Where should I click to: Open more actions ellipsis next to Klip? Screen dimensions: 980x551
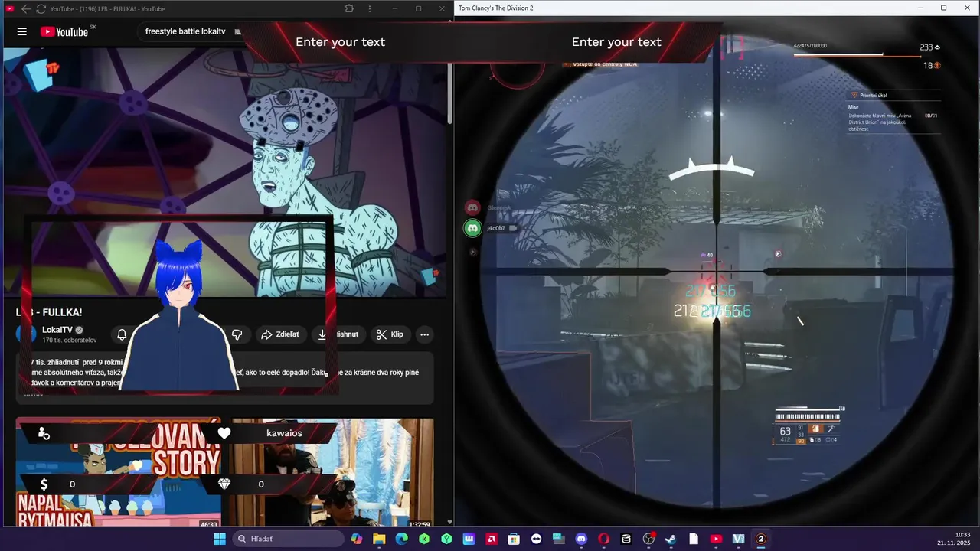point(424,334)
